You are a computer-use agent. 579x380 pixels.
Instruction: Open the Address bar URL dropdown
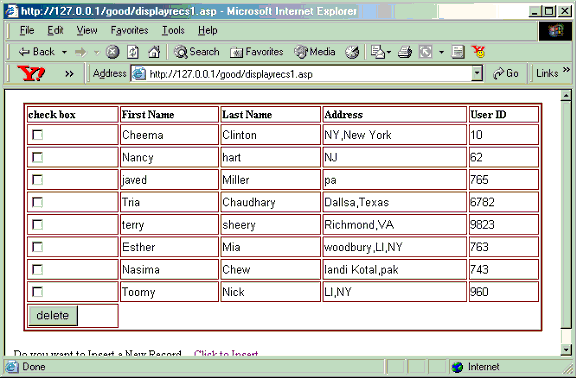(477, 73)
